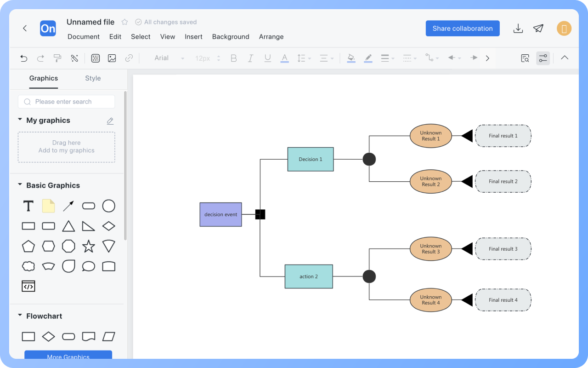Edit My graphics with pencil icon
The width and height of the screenshot is (588, 368).
click(110, 121)
